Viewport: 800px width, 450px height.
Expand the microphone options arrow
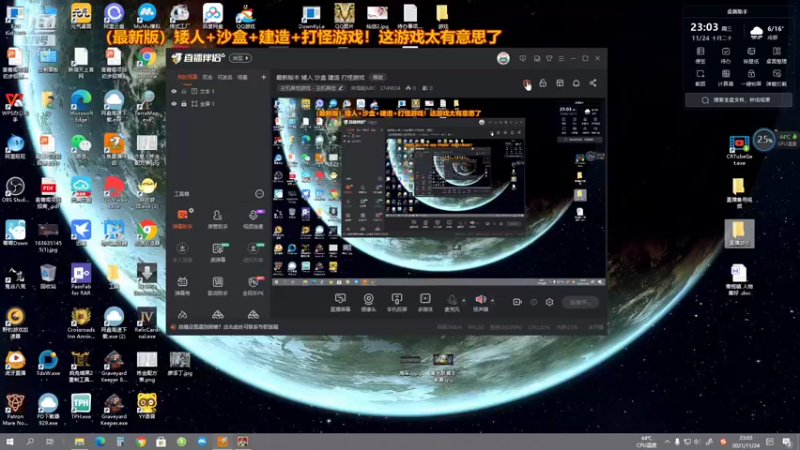[463, 300]
